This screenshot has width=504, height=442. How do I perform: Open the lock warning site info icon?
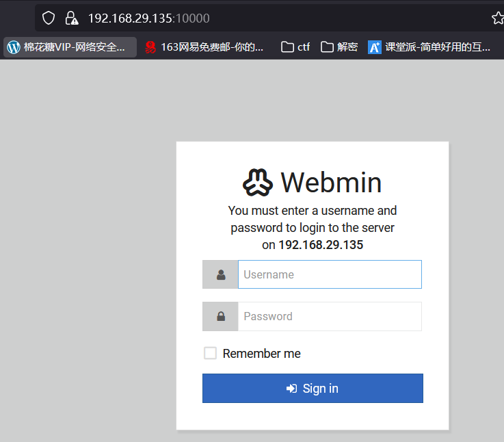click(x=71, y=18)
